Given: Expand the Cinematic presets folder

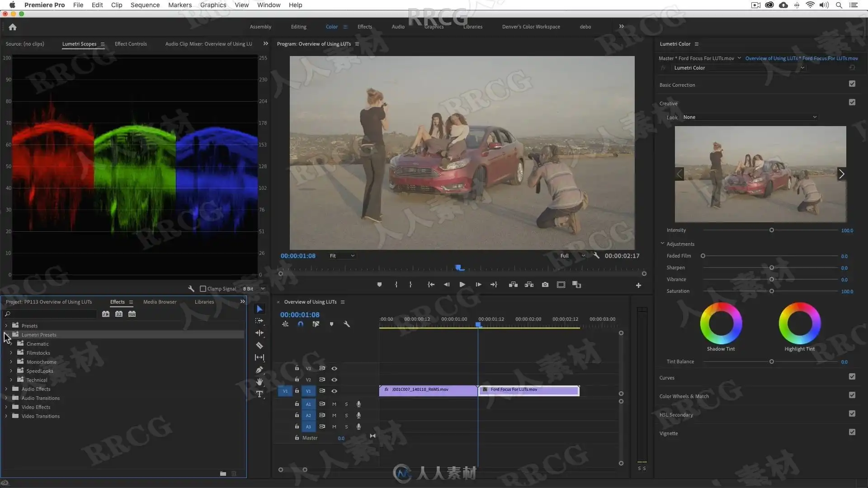Looking at the screenshot, I should [11, 344].
